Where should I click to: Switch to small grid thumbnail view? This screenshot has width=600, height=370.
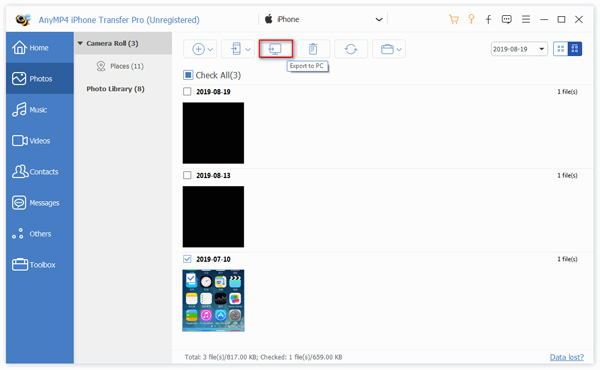click(561, 49)
